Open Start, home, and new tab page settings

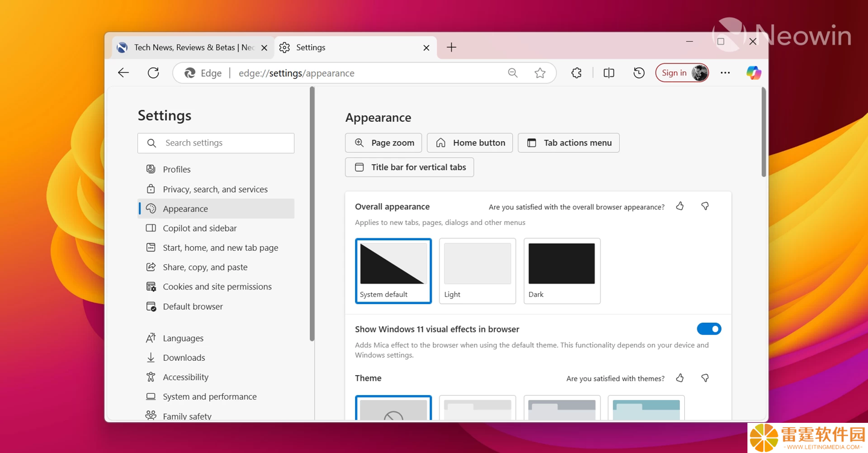(x=216, y=247)
